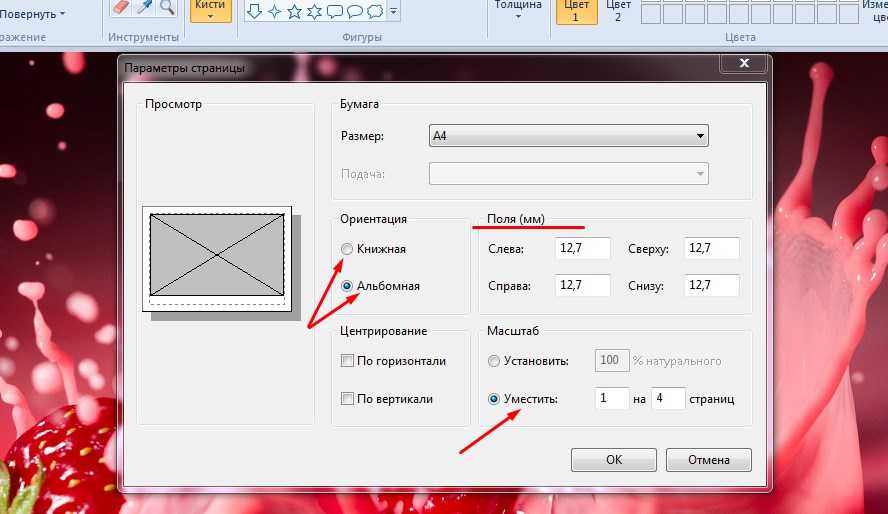Viewport: 888px width, 514px height.
Task: Cancel with the Отмена button
Action: pyautogui.click(x=708, y=460)
